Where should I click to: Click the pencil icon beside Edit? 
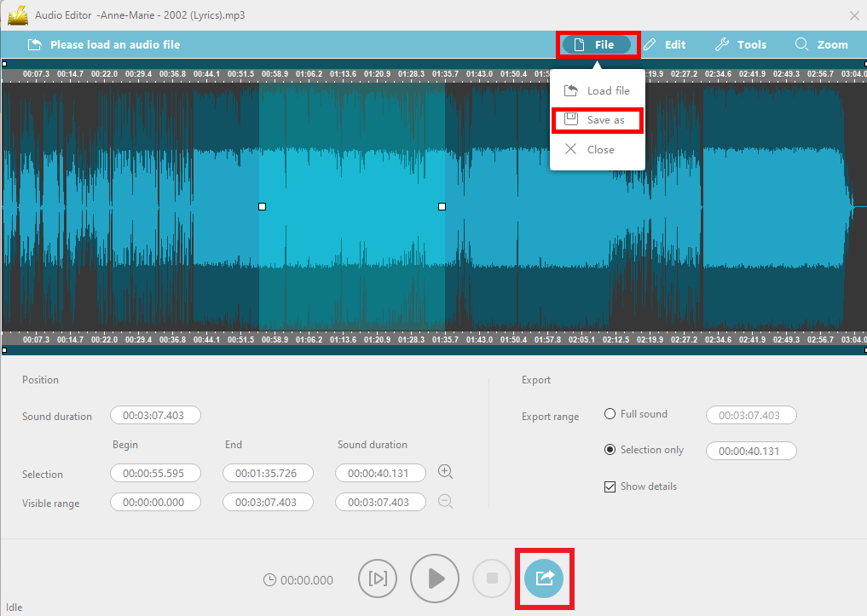click(650, 45)
